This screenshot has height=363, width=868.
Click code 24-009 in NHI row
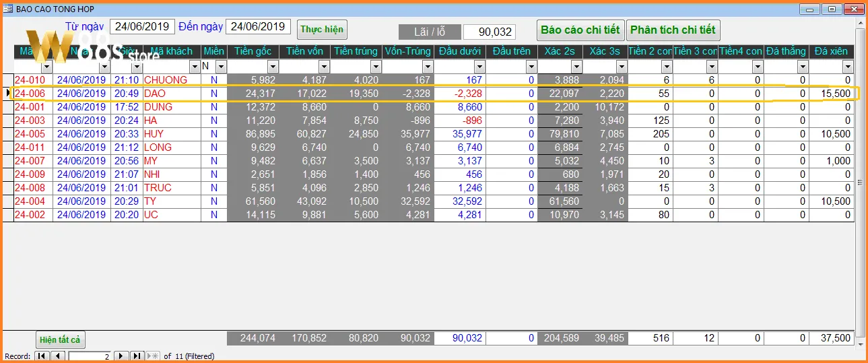[x=30, y=174]
